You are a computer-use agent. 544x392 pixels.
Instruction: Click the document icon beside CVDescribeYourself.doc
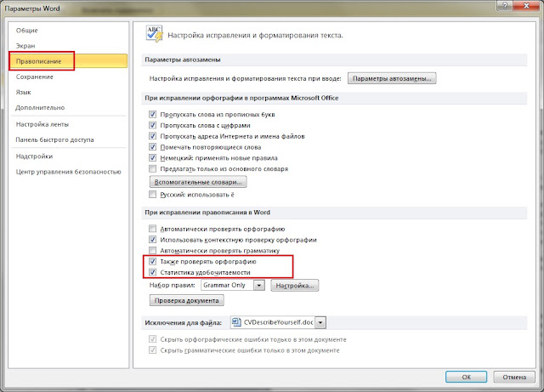[x=236, y=322]
